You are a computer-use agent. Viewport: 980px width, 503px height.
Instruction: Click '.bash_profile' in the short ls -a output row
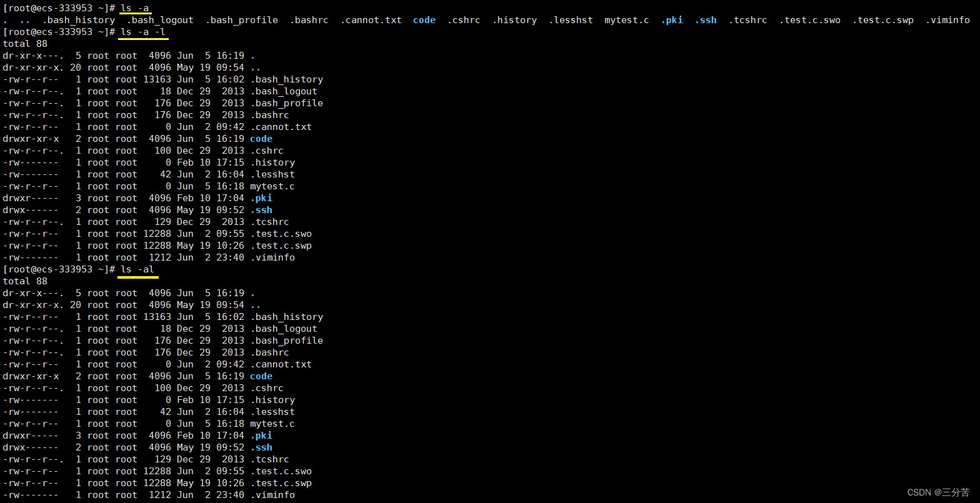(x=242, y=20)
